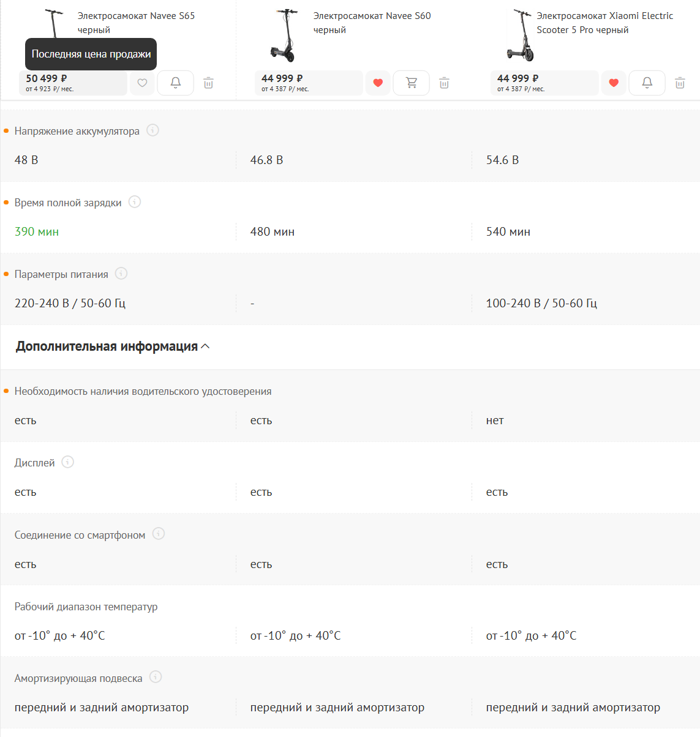Click bell notify icon for Navee S65

[x=175, y=83]
